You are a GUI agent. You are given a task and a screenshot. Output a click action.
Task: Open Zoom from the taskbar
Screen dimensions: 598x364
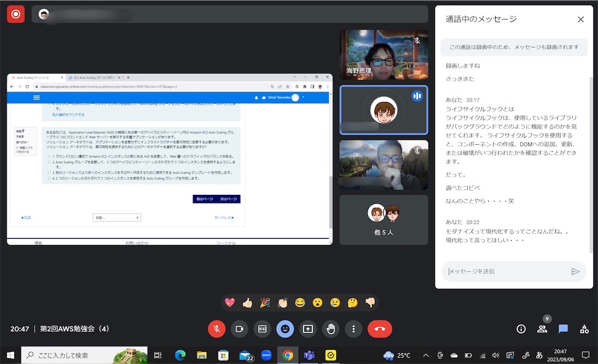point(266,355)
